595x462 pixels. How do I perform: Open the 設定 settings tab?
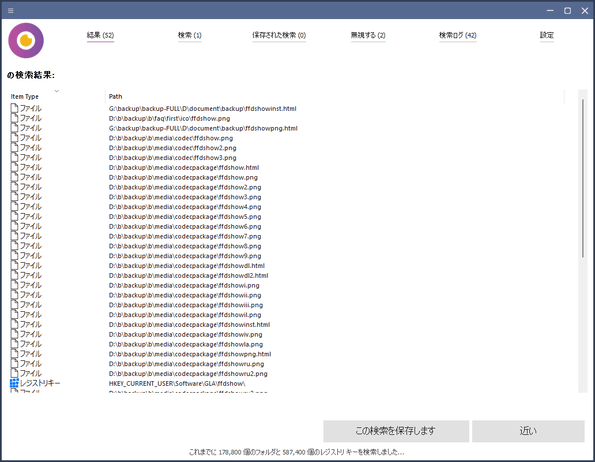(x=547, y=35)
